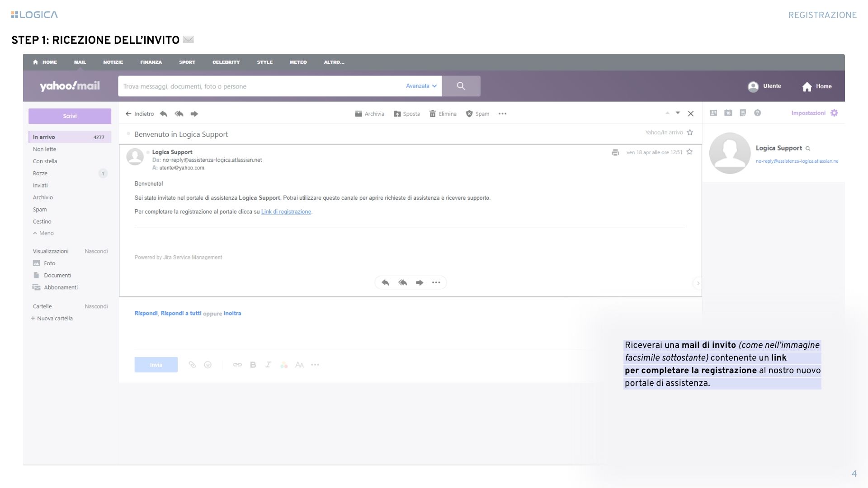This screenshot has height=488, width=868.
Task: Click the Rispondi a tutti link
Action: tap(181, 313)
